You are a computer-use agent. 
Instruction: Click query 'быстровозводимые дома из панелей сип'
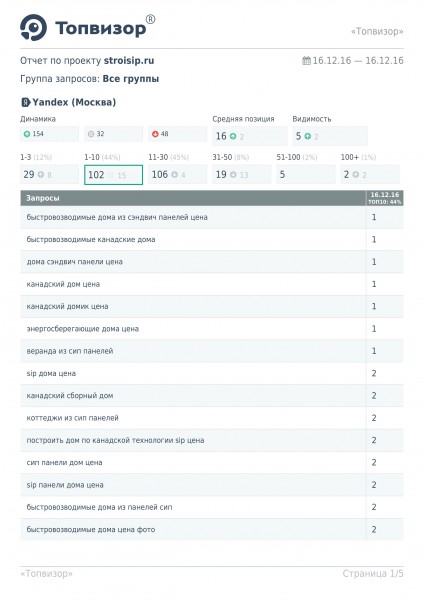(x=99, y=507)
